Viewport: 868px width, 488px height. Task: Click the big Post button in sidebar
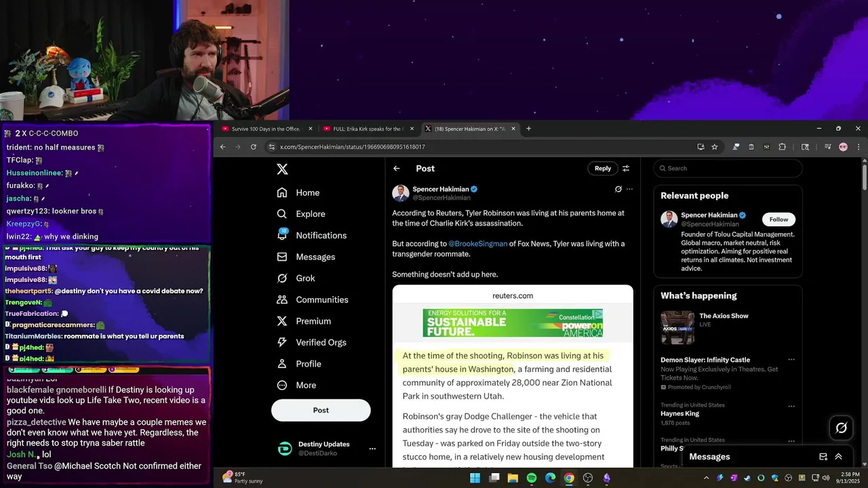point(321,410)
